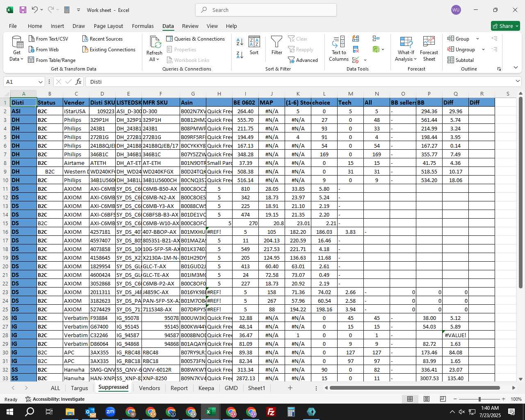This screenshot has width=525, height=420.
Task: Launch Text to Columns wizard
Action: [339, 49]
